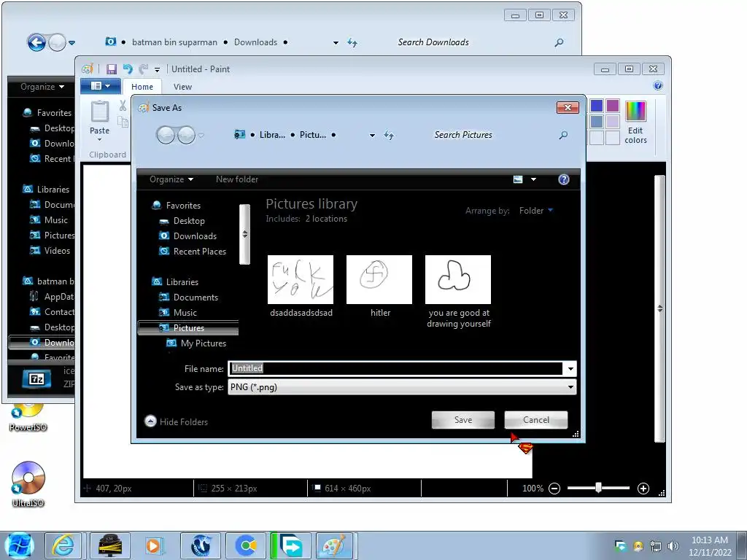Screen dimensions: 747x560
Task: Select the dsaddasadsdsad picture thumbnail
Action: (301, 279)
